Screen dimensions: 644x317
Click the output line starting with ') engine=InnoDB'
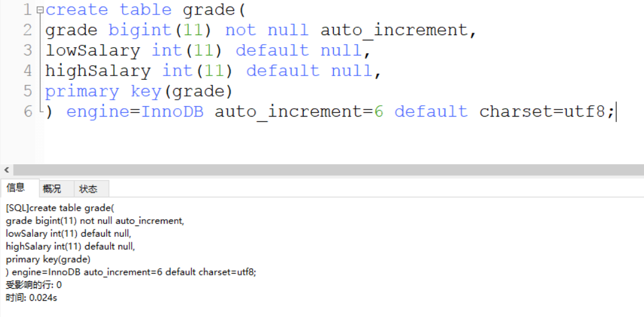(131, 272)
